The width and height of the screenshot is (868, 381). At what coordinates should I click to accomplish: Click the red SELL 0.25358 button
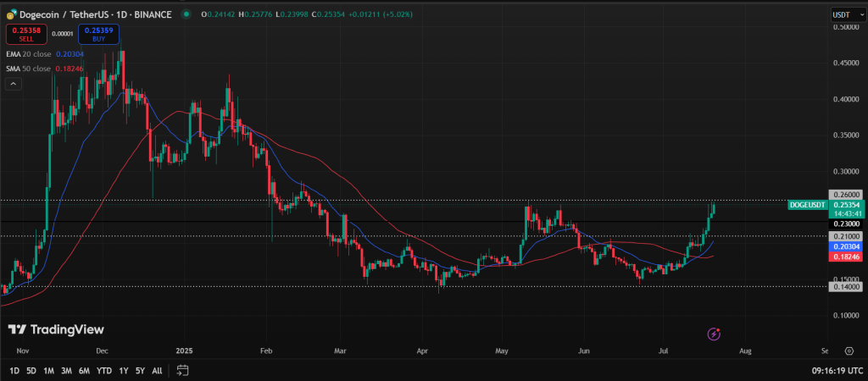(25, 34)
